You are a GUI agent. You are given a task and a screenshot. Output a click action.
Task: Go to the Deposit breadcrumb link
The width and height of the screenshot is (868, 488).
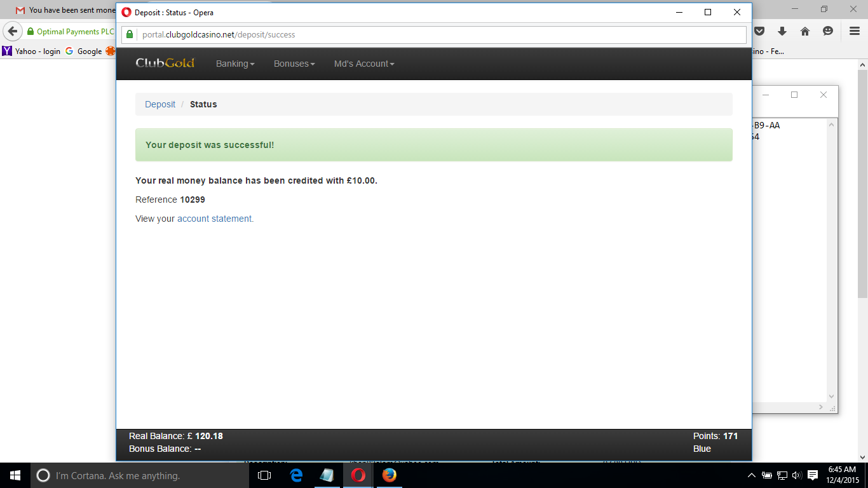(160, 104)
